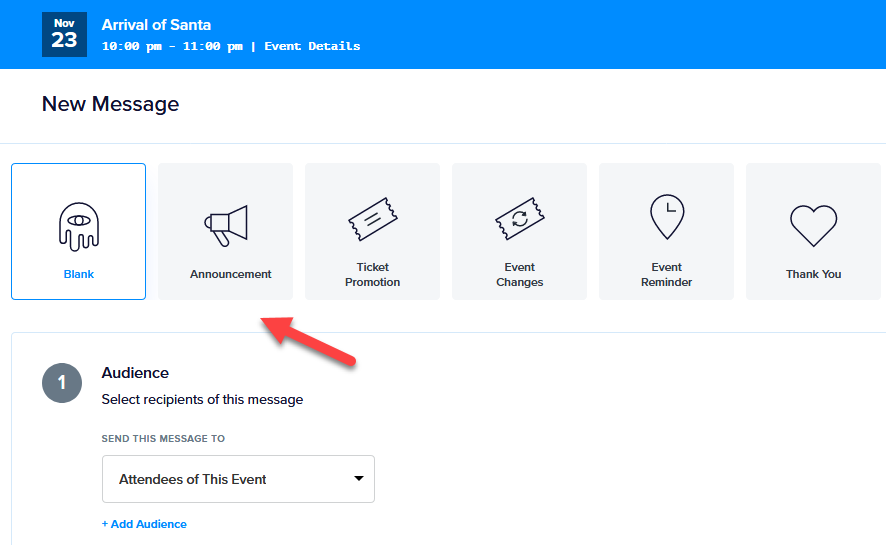Click the SEND THIS MESSAGE TO label
This screenshot has height=545, width=886.
click(163, 439)
